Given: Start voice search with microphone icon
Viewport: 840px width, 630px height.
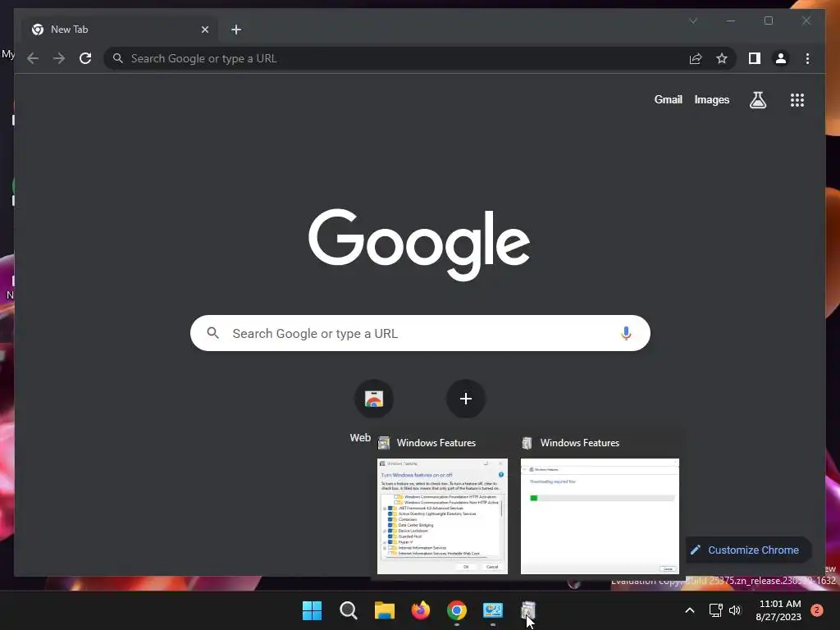Looking at the screenshot, I should tap(626, 333).
